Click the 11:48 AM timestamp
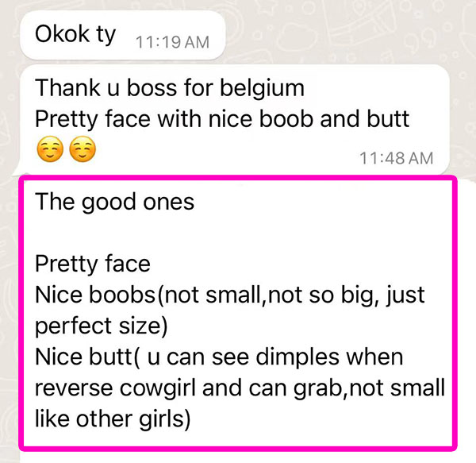Screen dimensions: 476x463 tap(397, 158)
